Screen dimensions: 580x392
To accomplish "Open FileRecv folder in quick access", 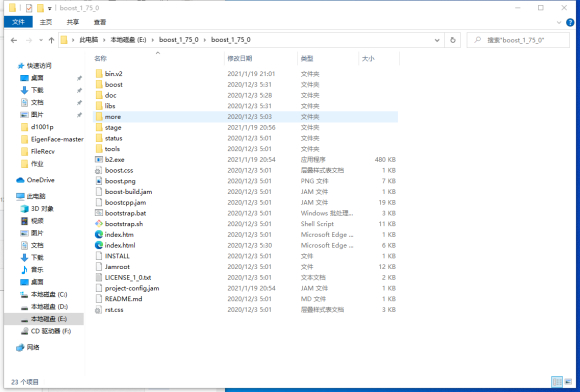I will click(38, 152).
